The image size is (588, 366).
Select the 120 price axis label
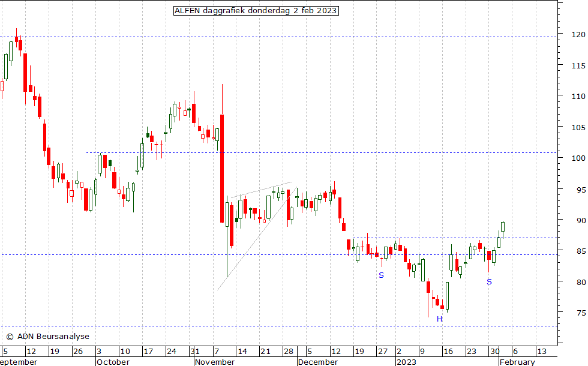tap(578, 34)
